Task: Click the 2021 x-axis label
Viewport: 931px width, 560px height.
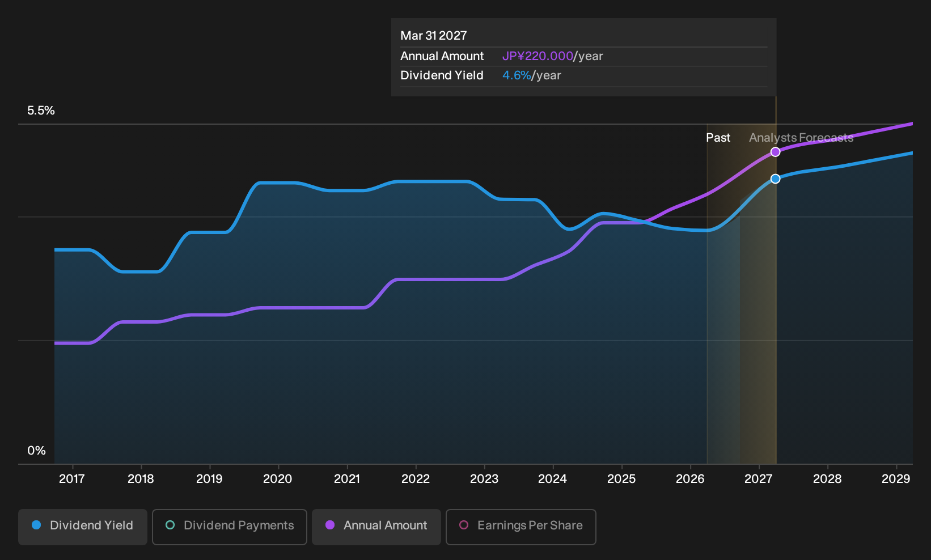Action: click(347, 479)
